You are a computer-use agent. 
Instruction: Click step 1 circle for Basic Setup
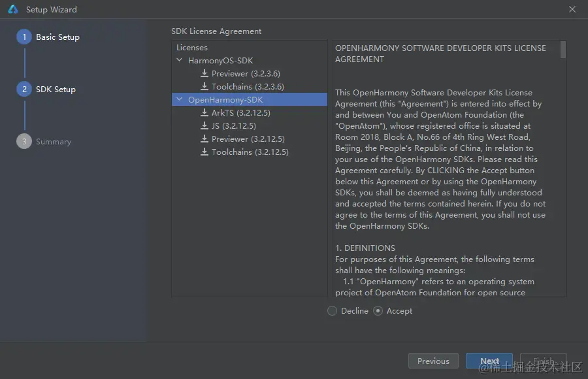point(24,37)
